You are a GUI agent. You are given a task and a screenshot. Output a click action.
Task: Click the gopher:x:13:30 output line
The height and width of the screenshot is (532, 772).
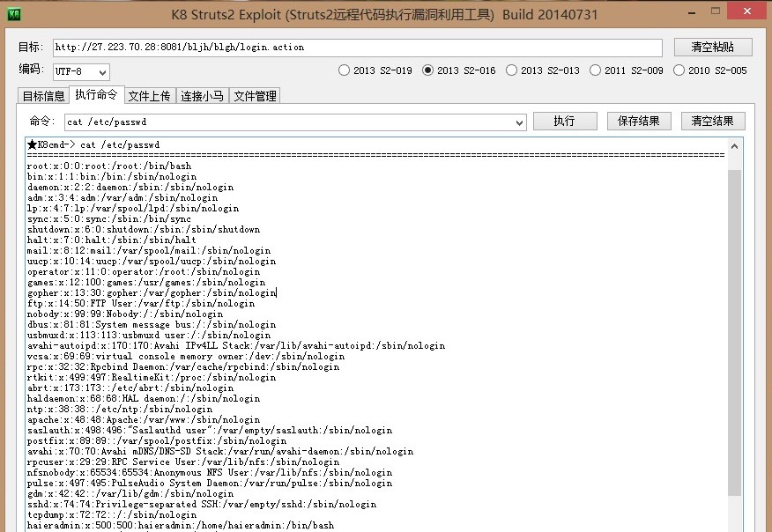pyautogui.click(x=152, y=292)
